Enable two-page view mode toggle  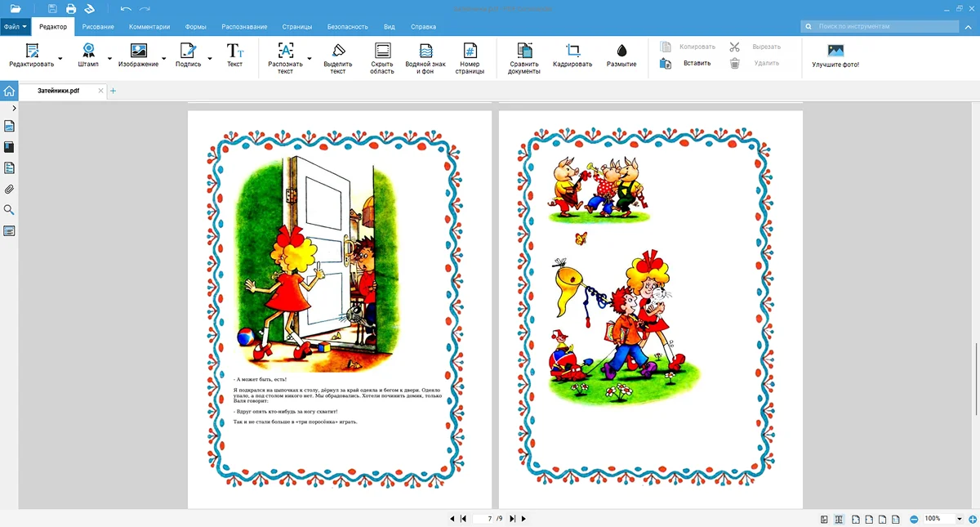(x=839, y=519)
